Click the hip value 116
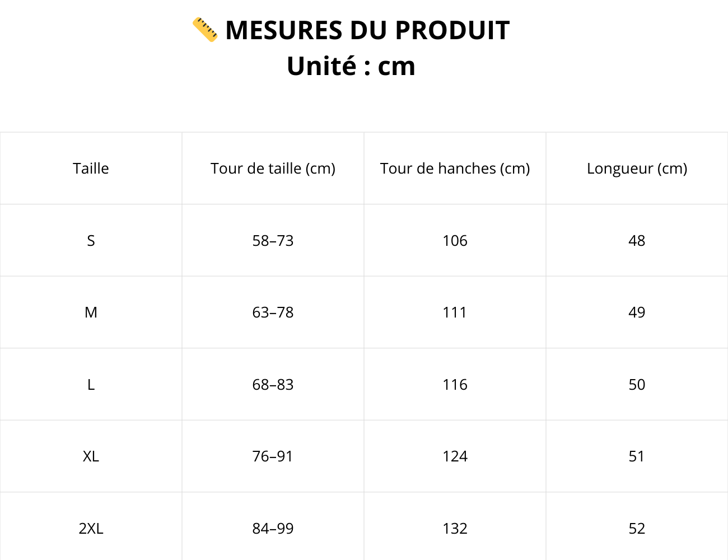The image size is (728, 560). 455,385
